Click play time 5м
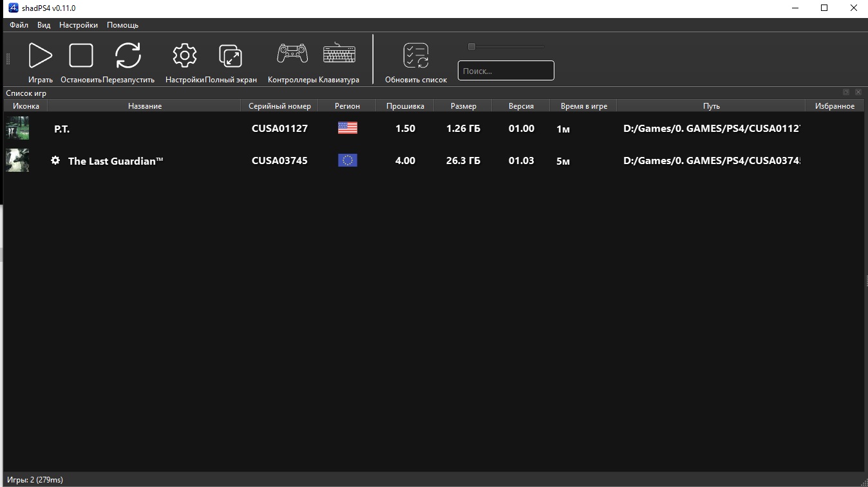Viewport: 868px width, 487px height. click(563, 161)
